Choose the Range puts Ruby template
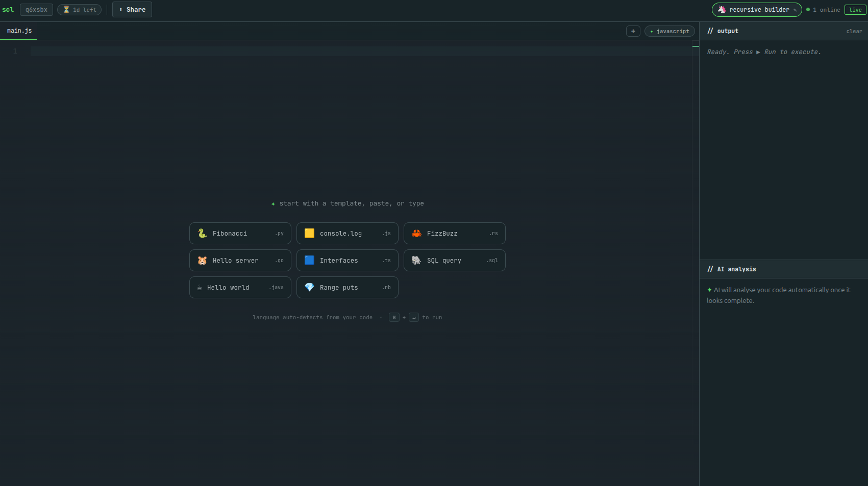 pyautogui.click(x=348, y=288)
